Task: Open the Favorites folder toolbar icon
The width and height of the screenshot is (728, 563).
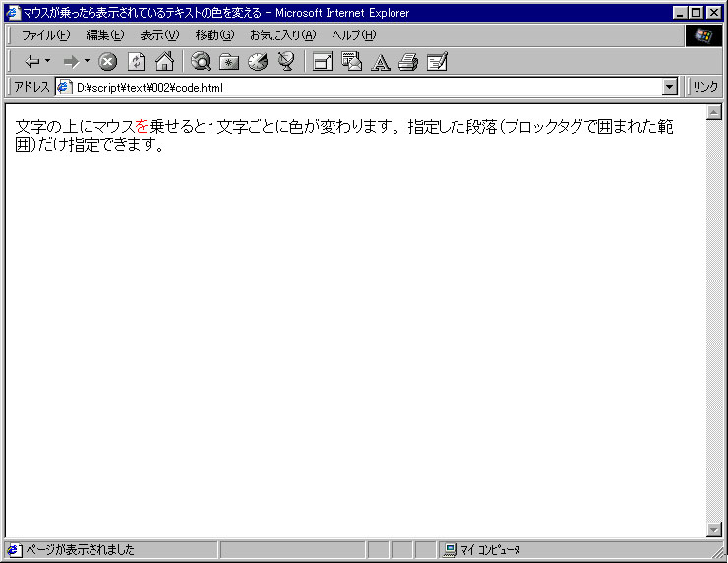Action: (x=229, y=62)
